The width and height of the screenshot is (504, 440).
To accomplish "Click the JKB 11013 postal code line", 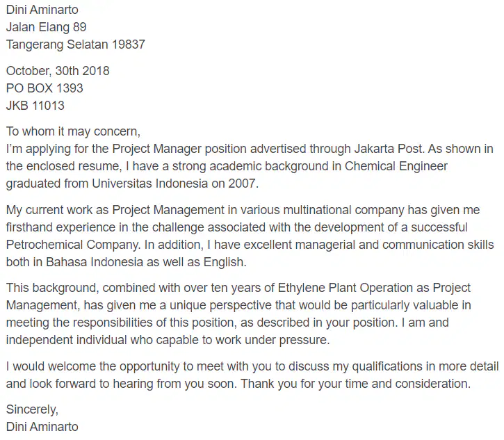I will tap(35, 106).
